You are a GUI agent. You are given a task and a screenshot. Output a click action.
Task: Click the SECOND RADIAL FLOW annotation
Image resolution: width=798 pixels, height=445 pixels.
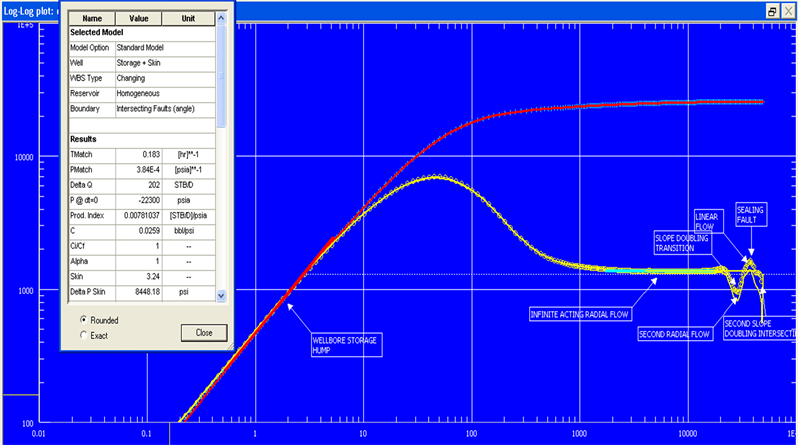[x=675, y=334]
